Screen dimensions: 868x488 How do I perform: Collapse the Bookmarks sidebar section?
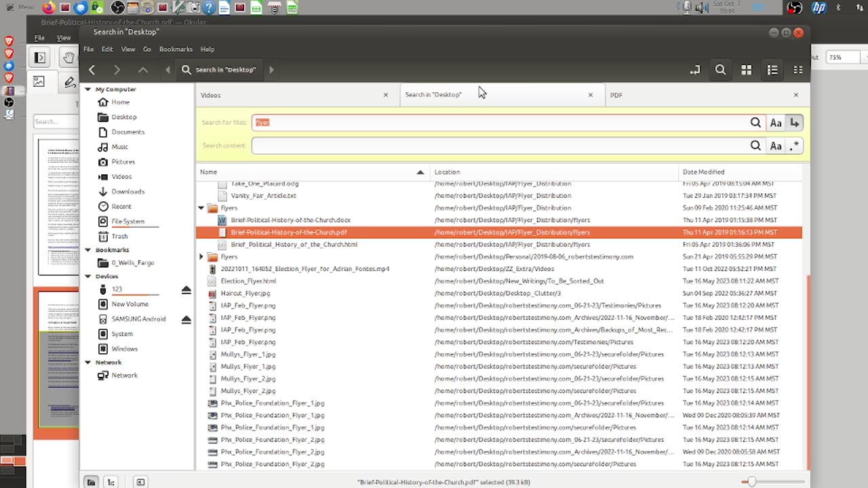tap(87, 250)
